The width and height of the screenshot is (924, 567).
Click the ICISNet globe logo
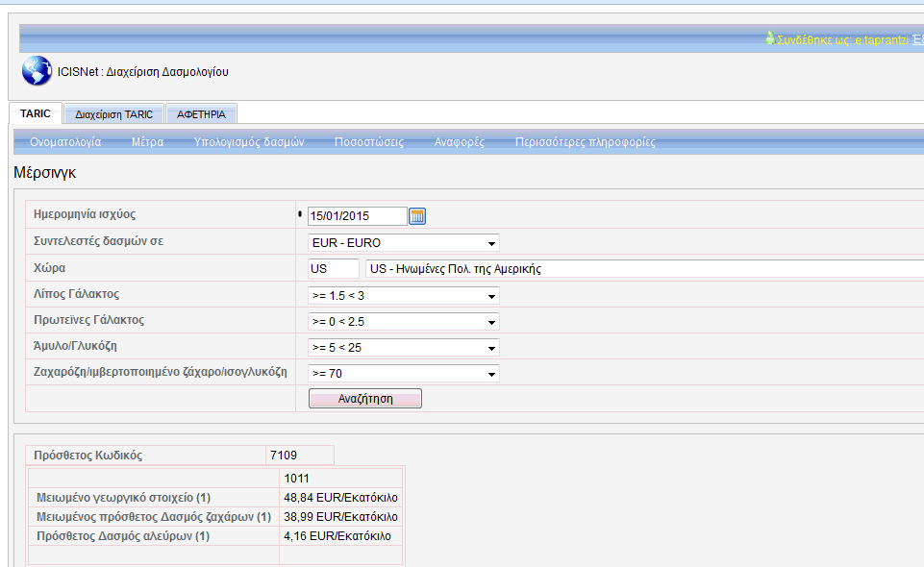coord(37,71)
